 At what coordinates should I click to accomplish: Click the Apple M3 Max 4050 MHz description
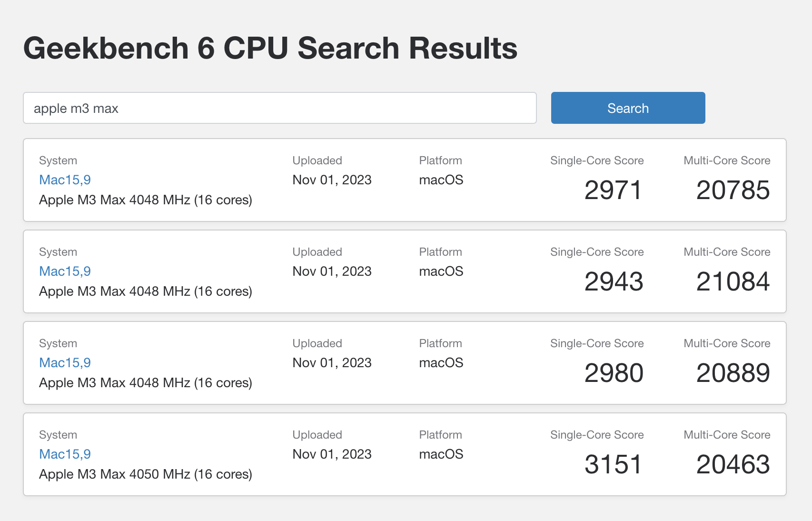point(145,474)
